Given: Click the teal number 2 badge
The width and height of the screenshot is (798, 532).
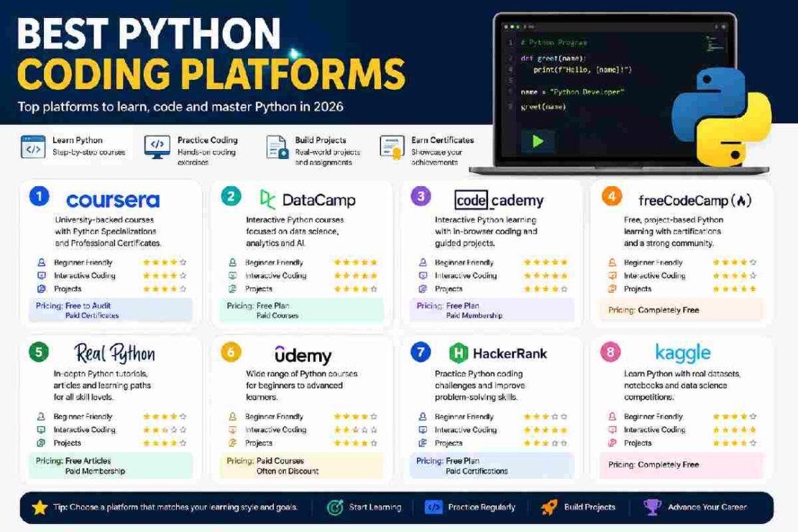Looking at the screenshot, I should 231,196.
